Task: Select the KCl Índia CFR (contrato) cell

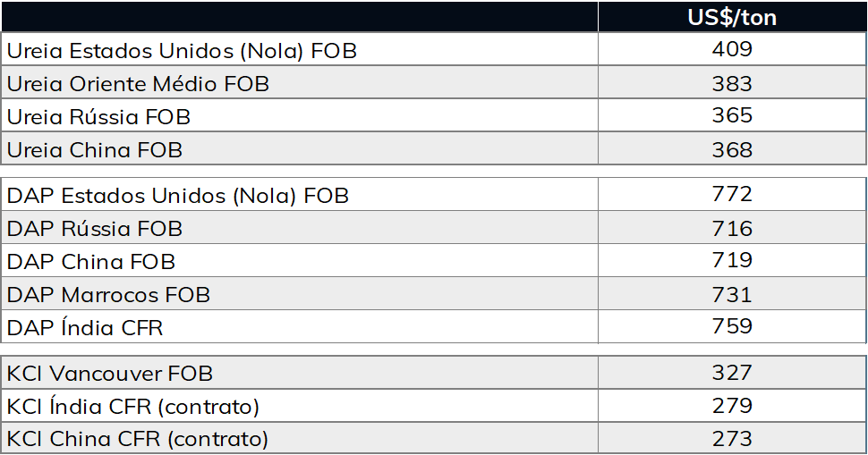Action: [133, 407]
